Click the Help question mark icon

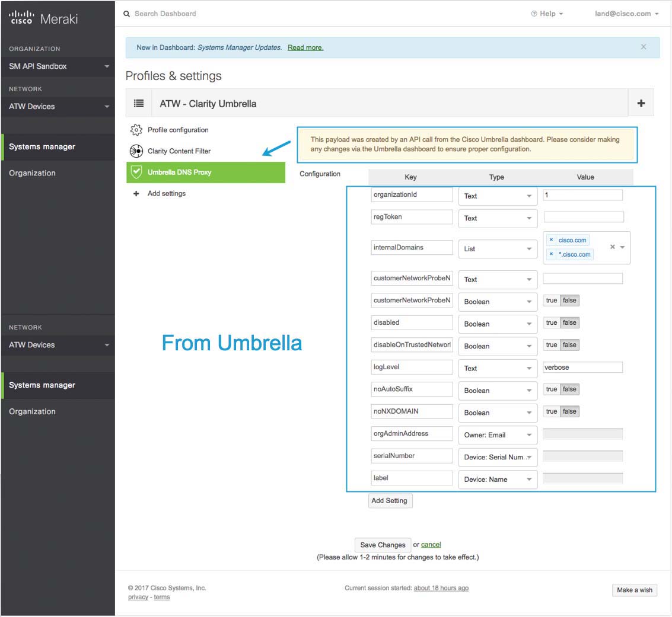(x=534, y=14)
